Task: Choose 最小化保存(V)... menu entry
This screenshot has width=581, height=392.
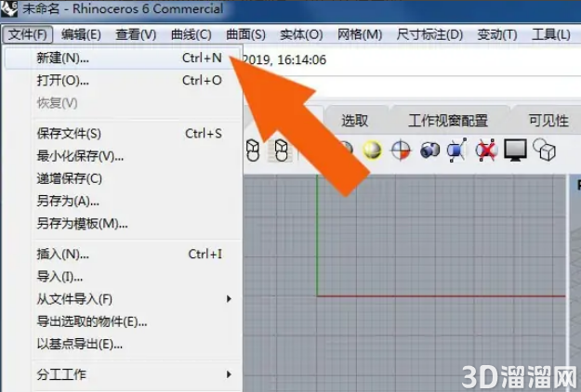Action: click(x=123, y=156)
